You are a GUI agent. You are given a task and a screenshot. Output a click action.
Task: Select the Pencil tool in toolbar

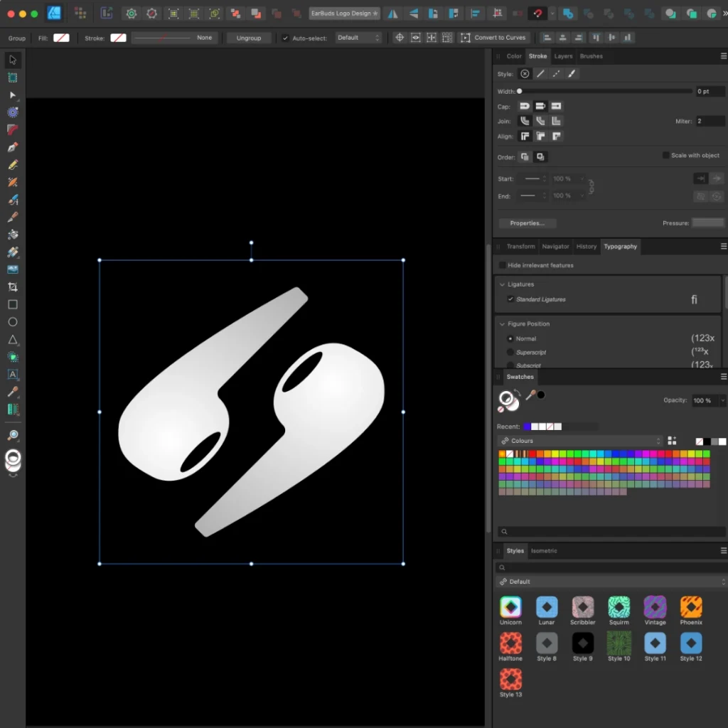12,164
